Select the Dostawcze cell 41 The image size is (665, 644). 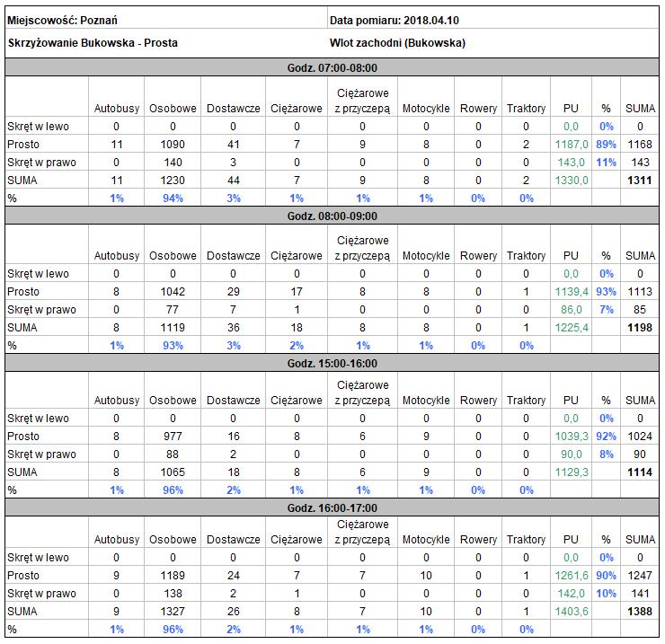pos(234,144)
